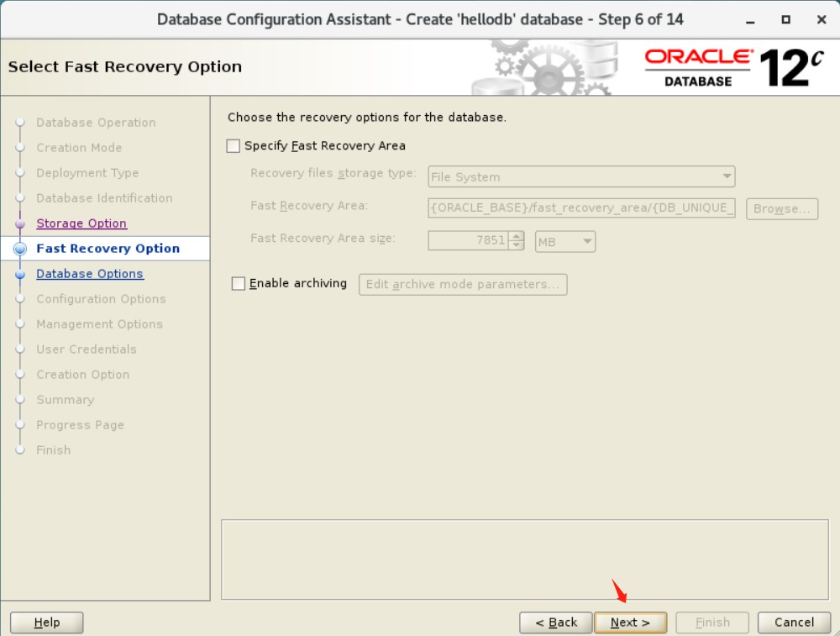The image size is (840, 636).
Task: Click Database Operation step label
Action: click(x=96, y=122)
